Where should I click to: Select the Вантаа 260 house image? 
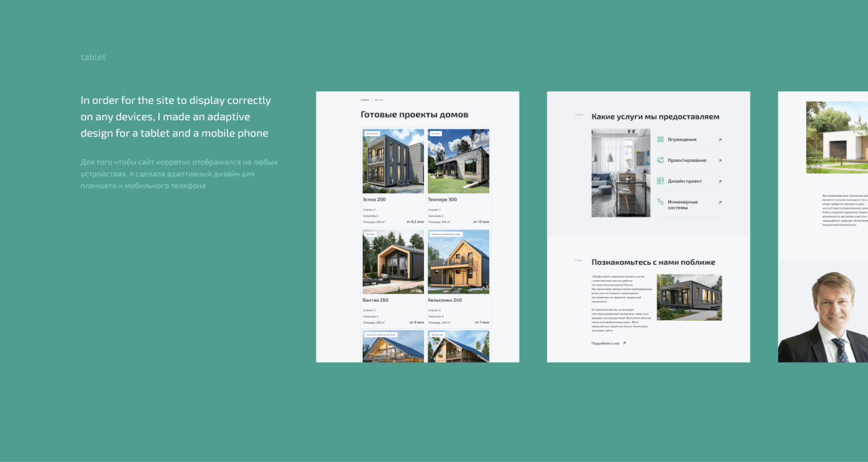(x=393, y=262)
